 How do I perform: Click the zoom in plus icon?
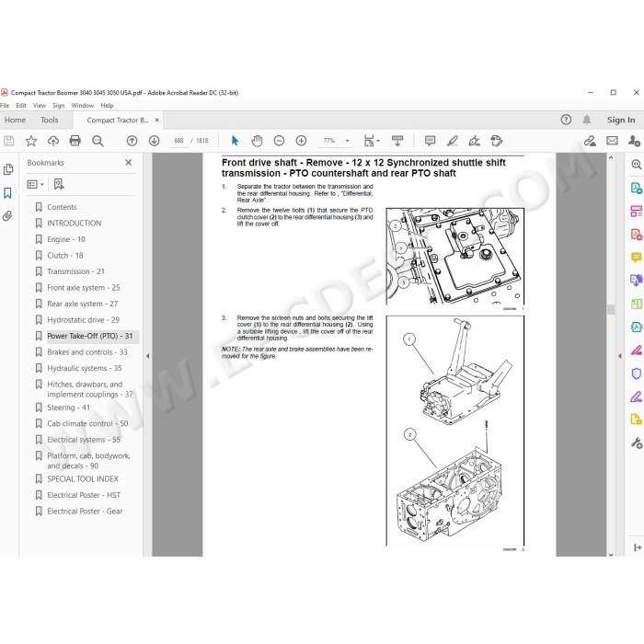[301, 141]
